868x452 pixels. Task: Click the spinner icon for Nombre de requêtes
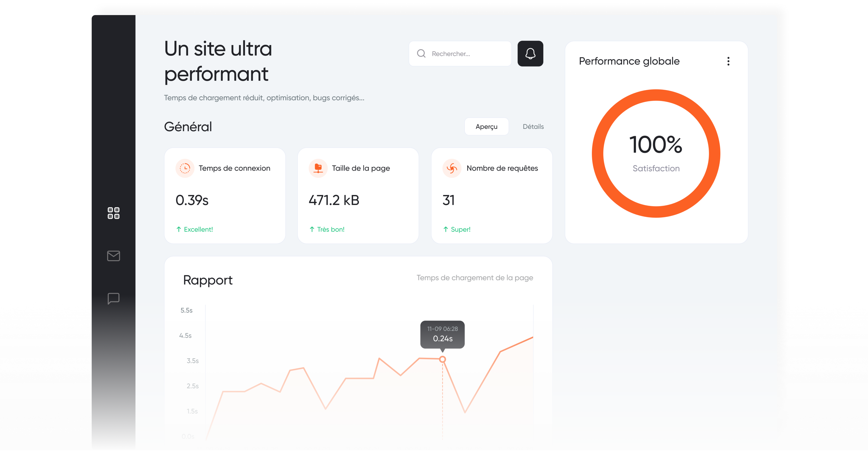(452, 168)
